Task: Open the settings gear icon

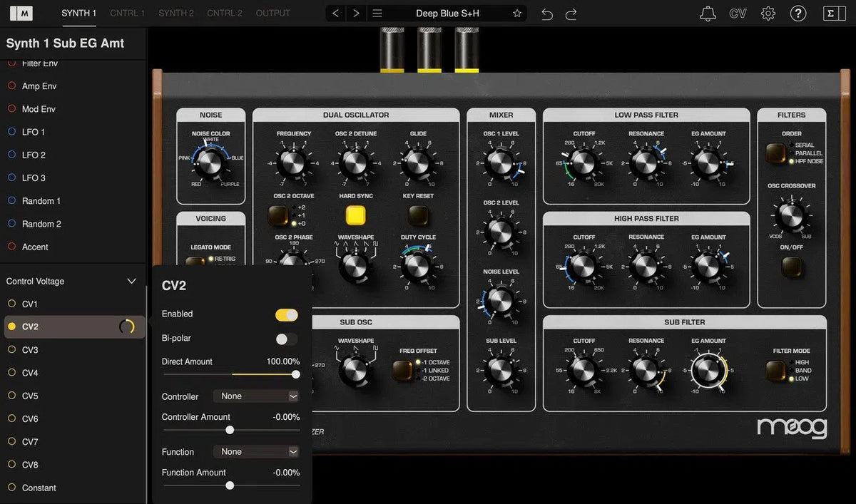Action: [768, 13]
